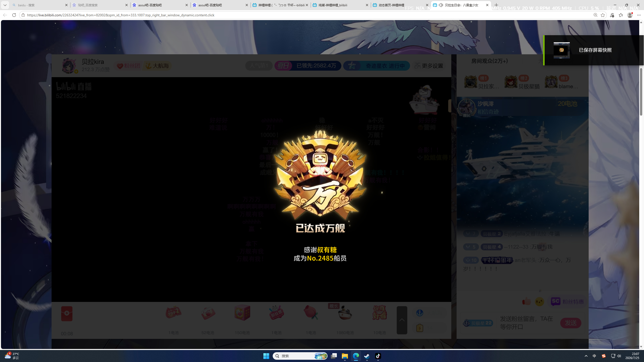
Task: Focus the chat message input field
Action: point(528,323)
